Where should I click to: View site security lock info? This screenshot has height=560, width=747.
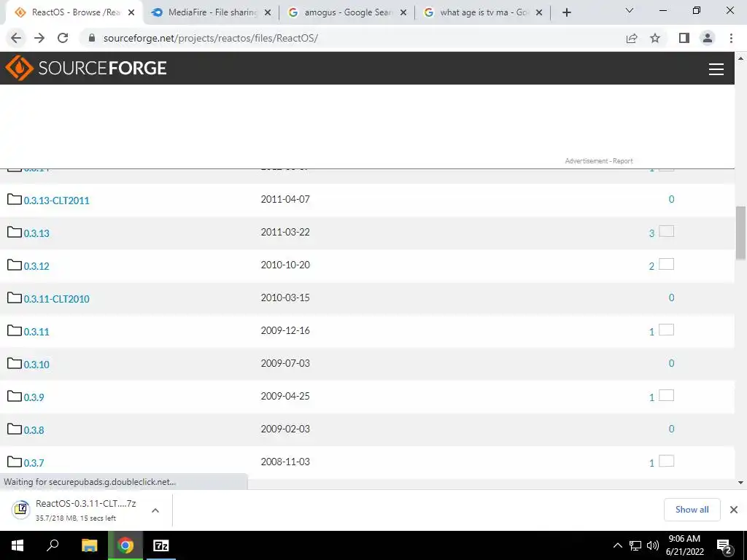92,38
